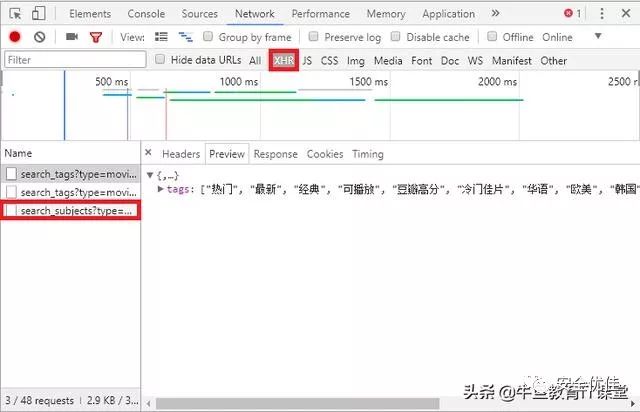Screen dimensions: 640x412
Task: Stop recording with the red record button
Action: tap(15, 37)
